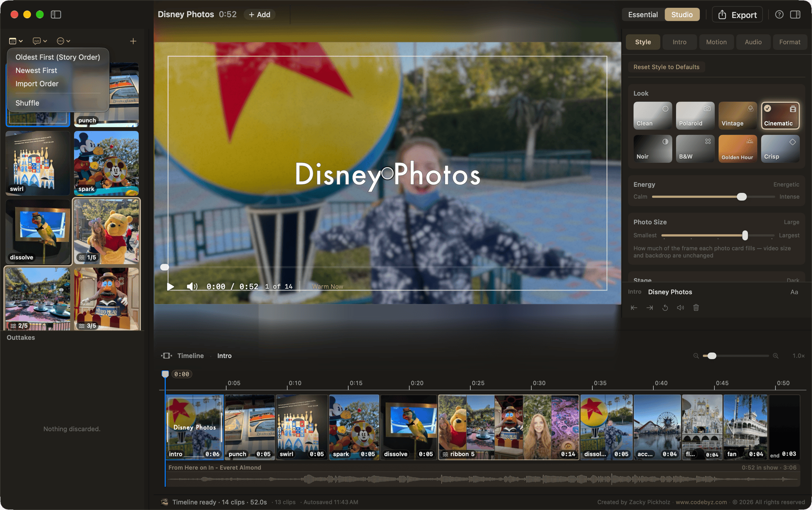Mute the preview volume speaker icon
Image resolution: width=812 pixels, height=510 pixels.
click(x=192, y=286)
